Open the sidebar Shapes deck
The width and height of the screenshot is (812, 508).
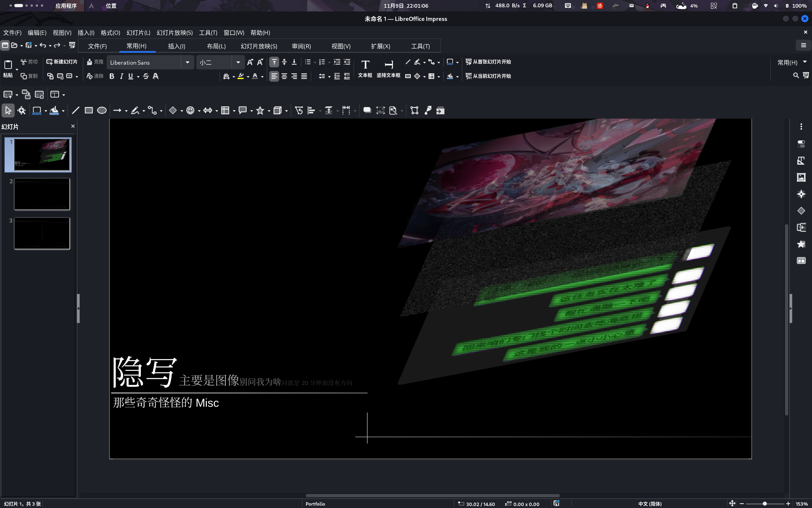pyautogui.click(x=801, y=211)
